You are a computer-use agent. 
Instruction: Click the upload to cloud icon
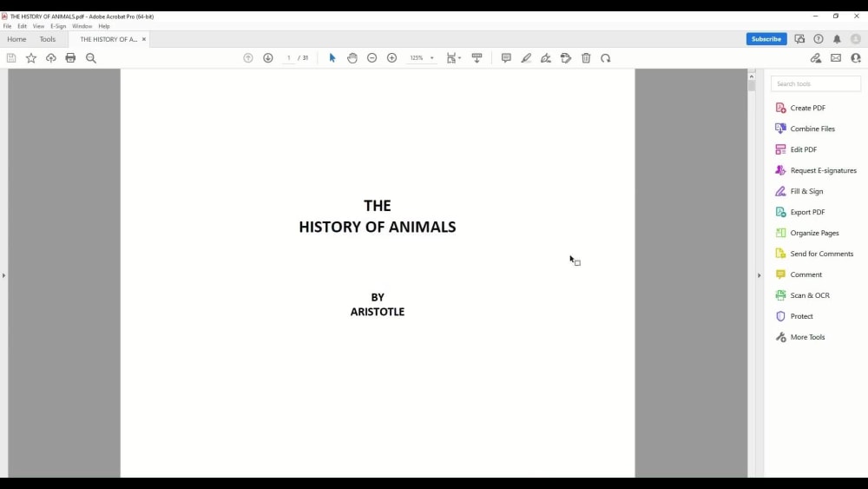pos(51,58)
